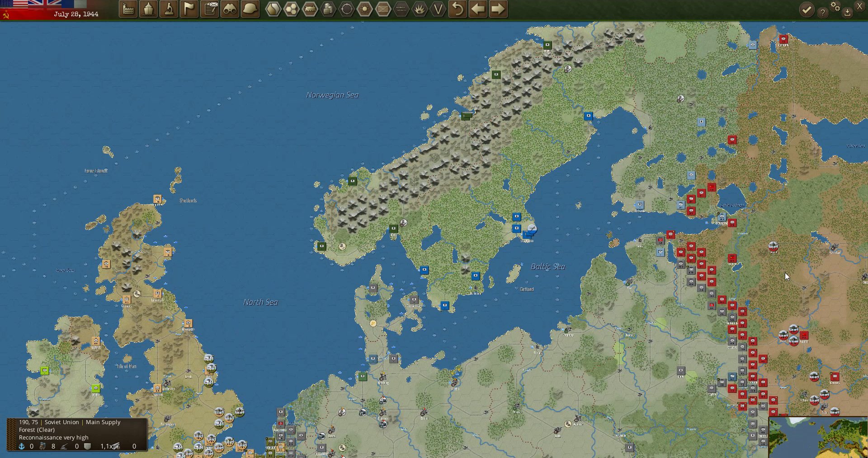
Task: Select the green unit in northern Norway
Action: pyautogui.click(x=547, y=45)
